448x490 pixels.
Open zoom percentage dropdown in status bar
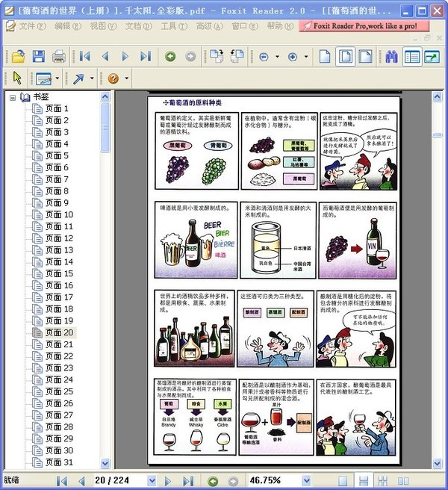point(306,480)
